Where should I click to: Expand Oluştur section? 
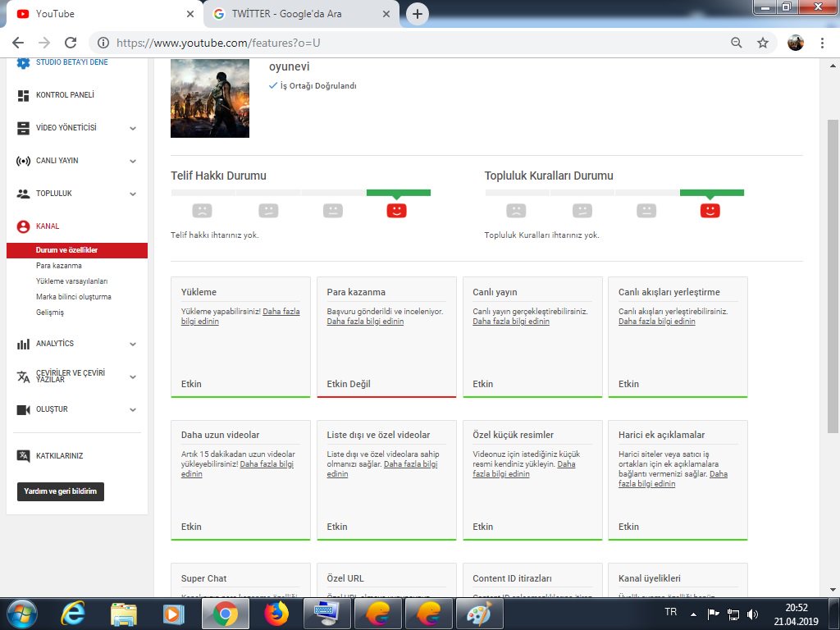click(x=133, y=410)
